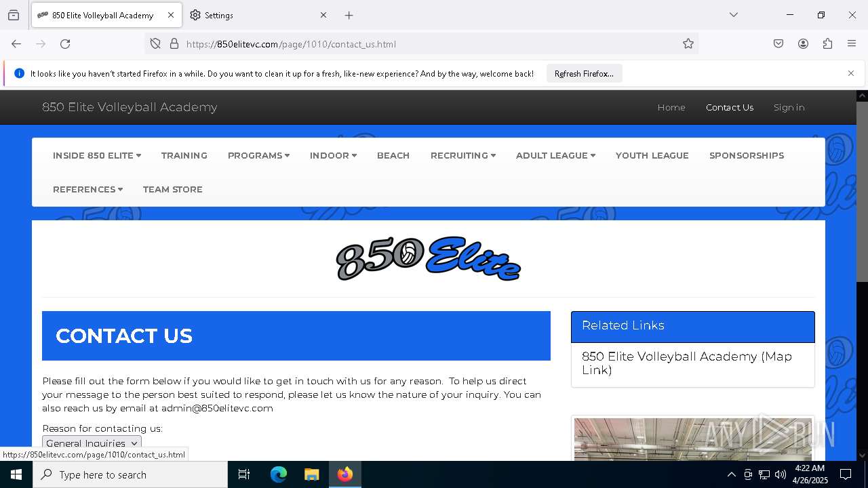Open Task View on the taskbar

point(244,474)
